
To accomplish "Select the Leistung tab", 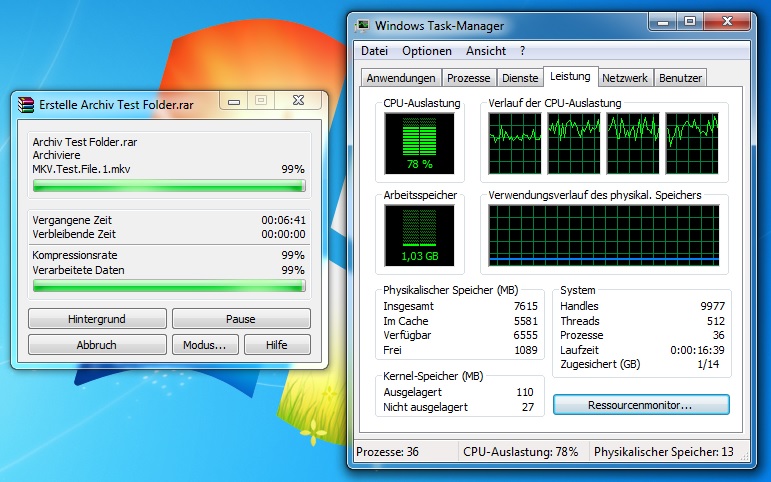I will [x=570, y=76].
